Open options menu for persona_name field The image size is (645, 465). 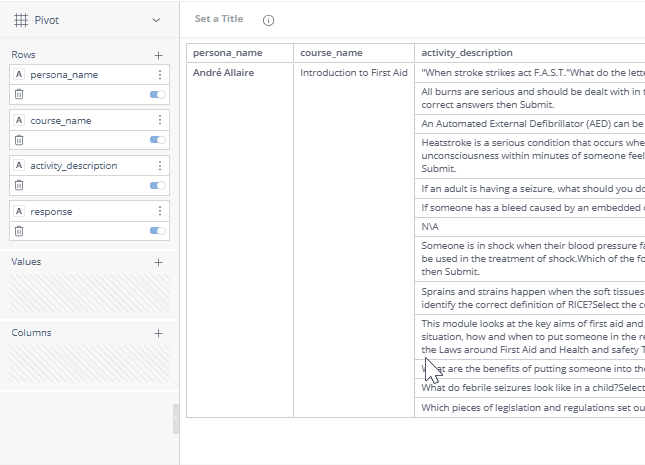pyautogui.click(x=159, y=75)
